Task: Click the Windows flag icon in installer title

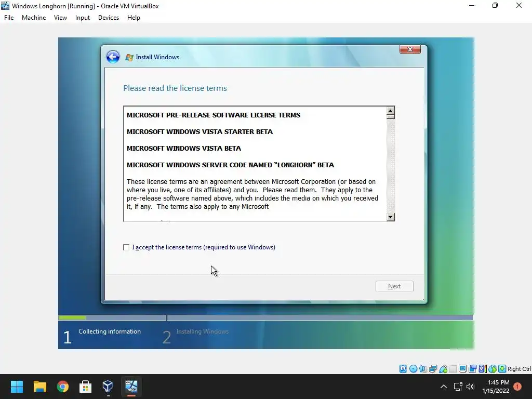Action: [129, 57]
